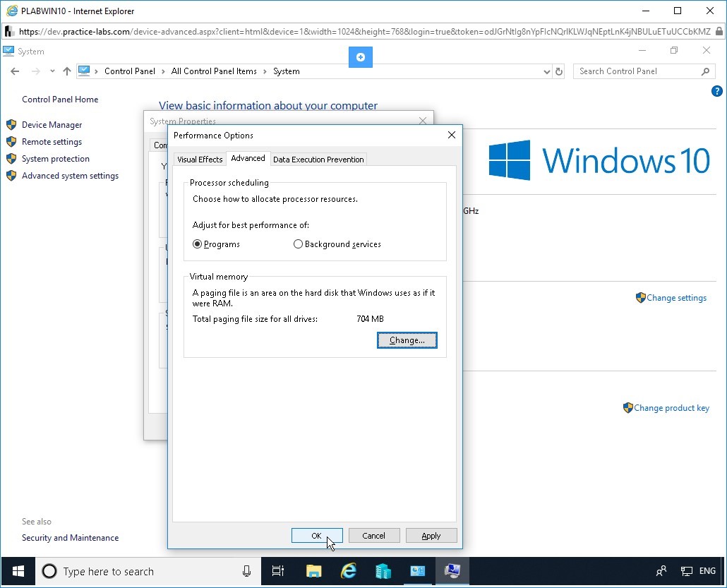The image size is (727, 588).
Task: Expand the chevron before Control Panel breadcrumb
Action: coord(97,71)
